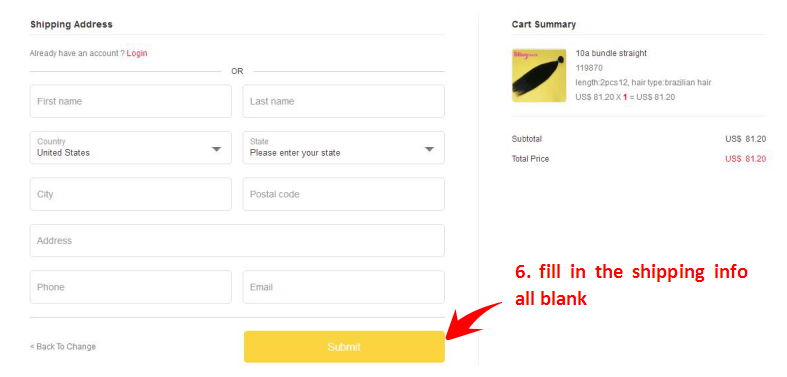This screenshot has width=787, height=377.
Task: Select the City text field
Action: 130,194
